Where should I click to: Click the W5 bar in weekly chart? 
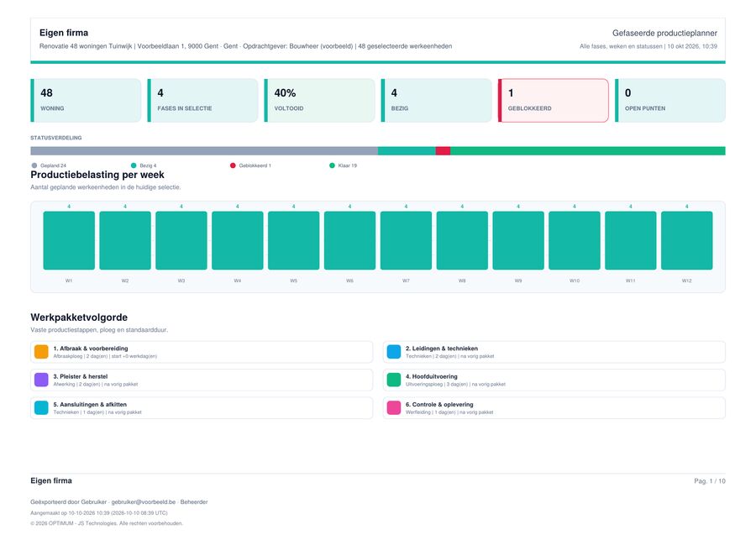[294, 240]
